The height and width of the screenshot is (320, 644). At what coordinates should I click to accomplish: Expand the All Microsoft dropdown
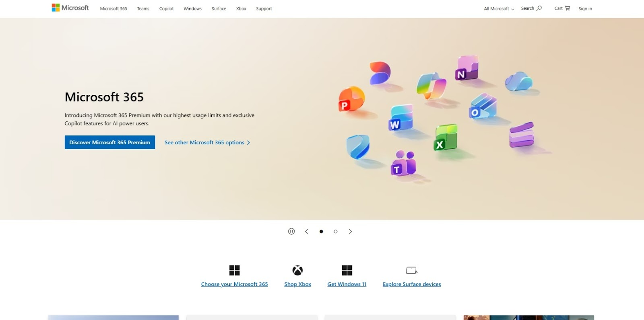(499, 8)
